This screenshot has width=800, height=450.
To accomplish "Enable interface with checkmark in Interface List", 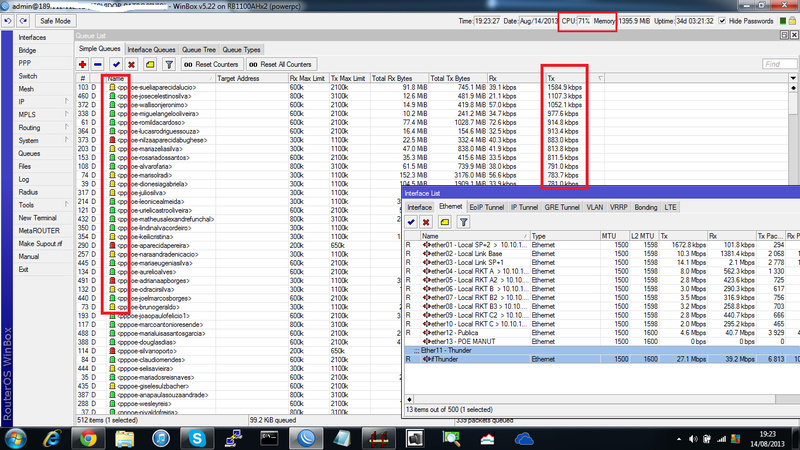I will [x=411, y=222].
